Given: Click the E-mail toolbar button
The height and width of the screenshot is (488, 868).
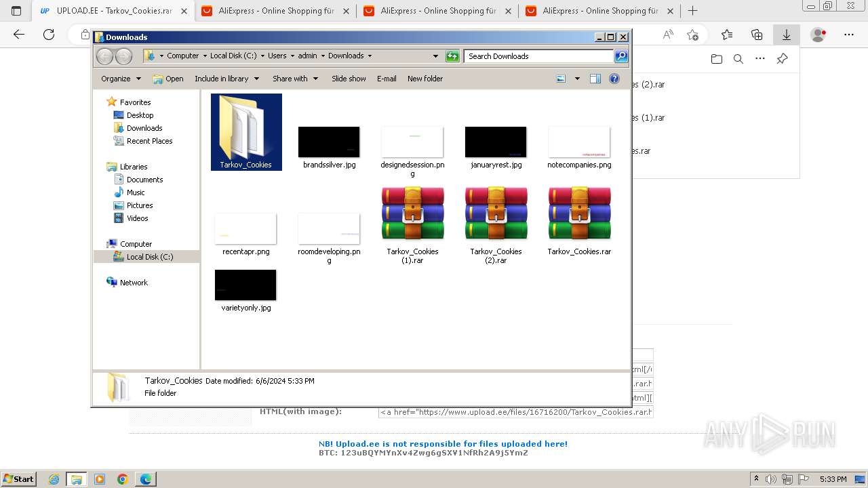Looking at the screenshot, I should [x=387, y=79].
